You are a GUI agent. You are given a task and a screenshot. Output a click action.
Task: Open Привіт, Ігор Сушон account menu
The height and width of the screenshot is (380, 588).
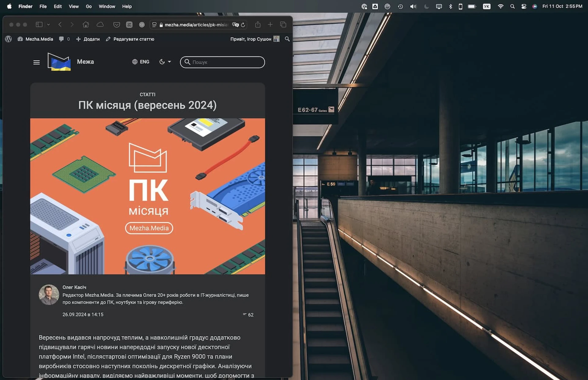coord(255,39)
